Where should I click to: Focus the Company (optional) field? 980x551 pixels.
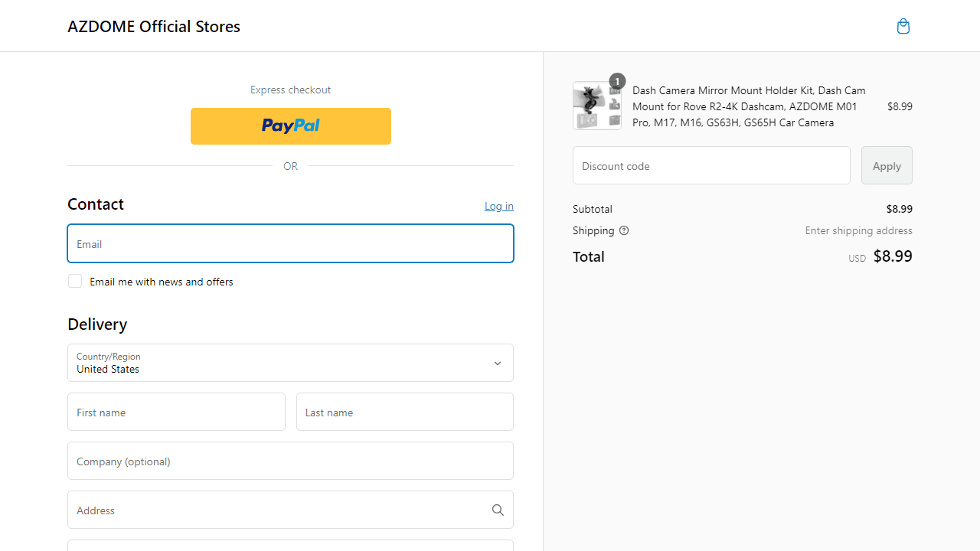290,461
